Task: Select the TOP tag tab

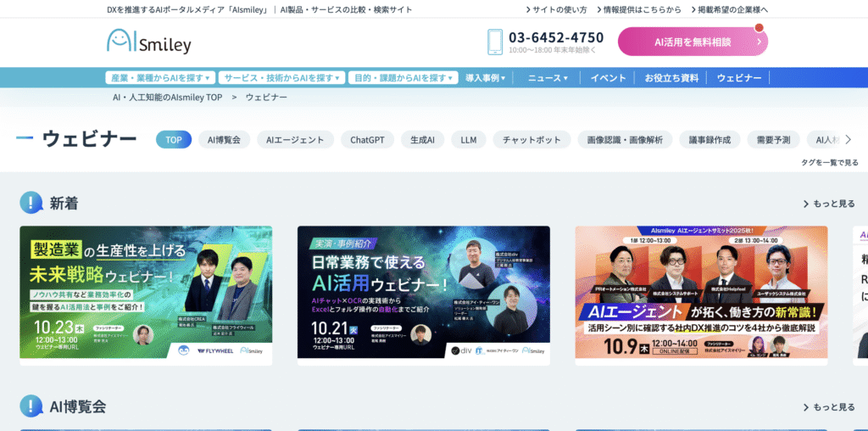Action: pos(174,140)
